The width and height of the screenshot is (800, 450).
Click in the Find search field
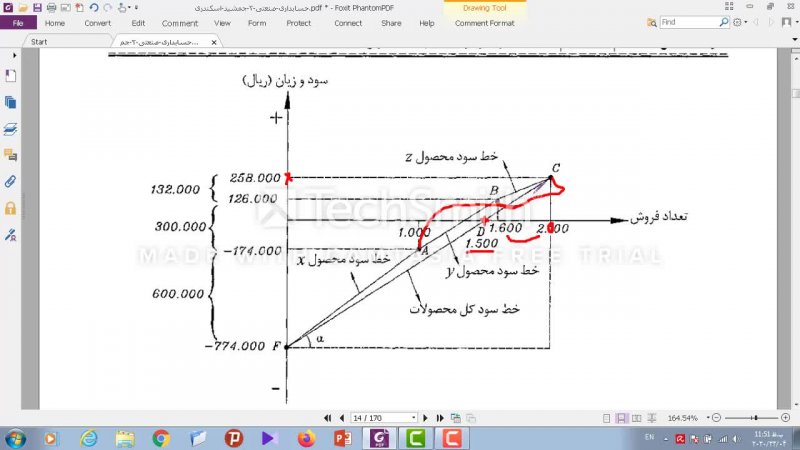point(690,22)
